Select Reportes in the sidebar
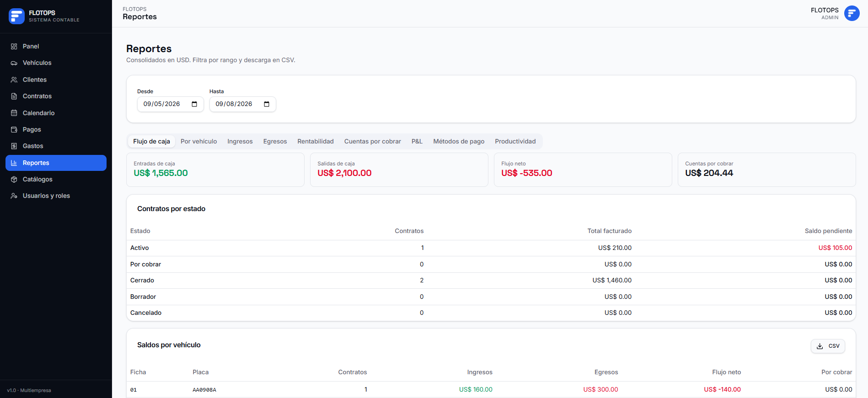This screenshot has height=398, width=868. click(56, 163)
